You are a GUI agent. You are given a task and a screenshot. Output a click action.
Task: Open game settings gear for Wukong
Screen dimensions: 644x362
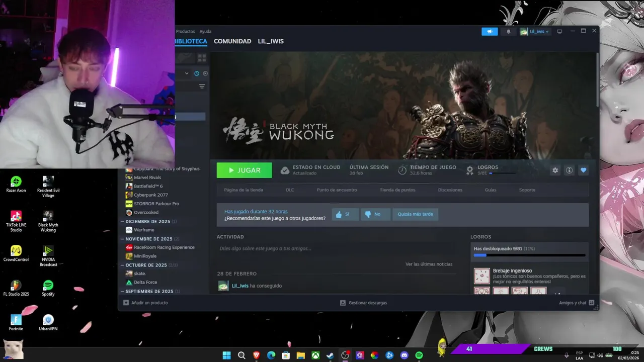point(555,170)
